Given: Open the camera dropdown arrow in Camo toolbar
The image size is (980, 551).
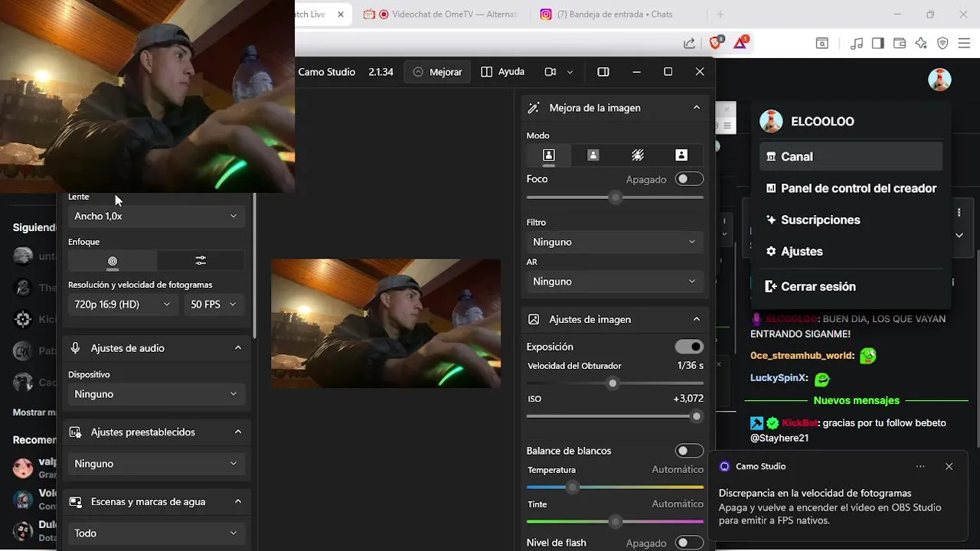Looking at the screenshot, I should (x=570, y=72).
